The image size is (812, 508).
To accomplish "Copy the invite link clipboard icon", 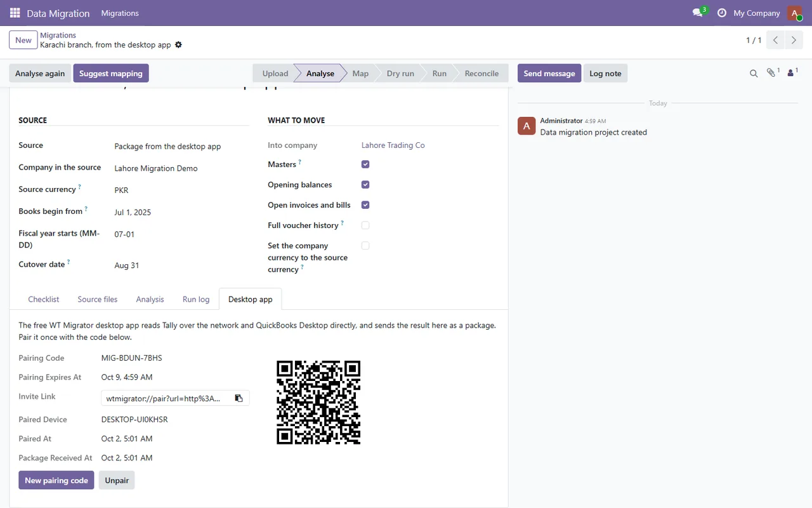I will [x=239, y=398].
